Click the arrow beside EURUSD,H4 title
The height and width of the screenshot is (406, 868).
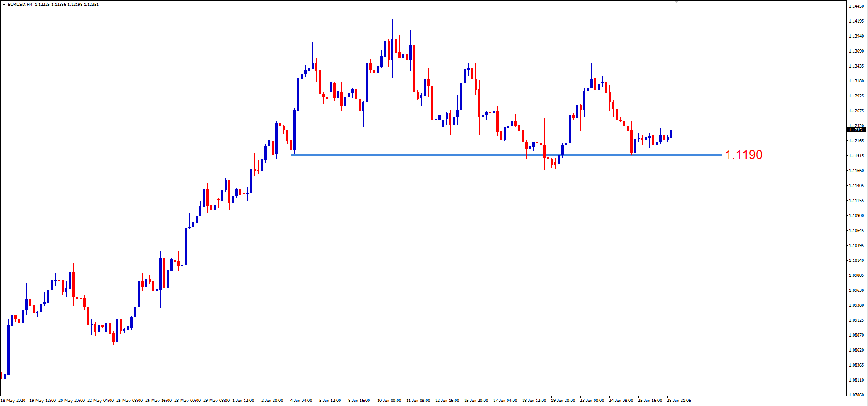(x=4, y=5)
